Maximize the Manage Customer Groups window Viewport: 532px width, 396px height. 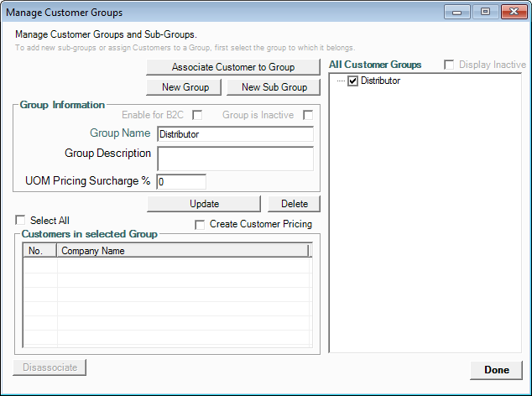tap(485, 13)
